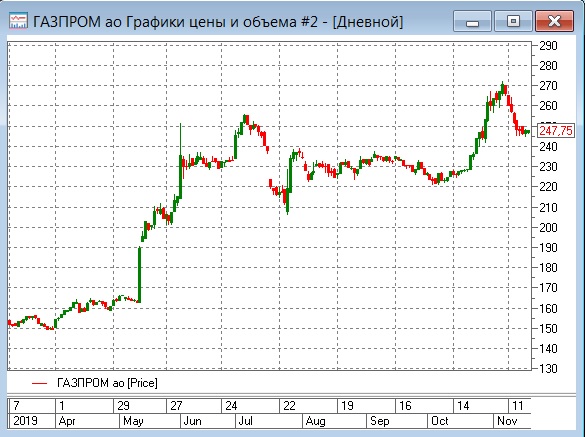Click the chart window icon in title bar
The image size is (585, 437).
point(18,21)
